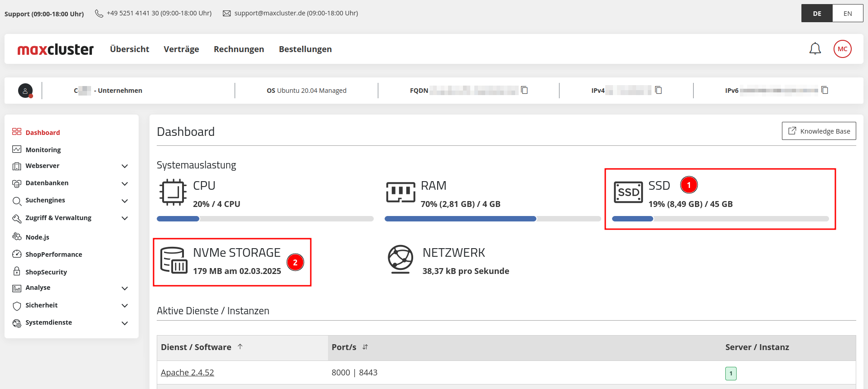The height and width of the screenshot is (389, 868).
Task: Click the SSD usage progress bar
Action: pos(720,219)
